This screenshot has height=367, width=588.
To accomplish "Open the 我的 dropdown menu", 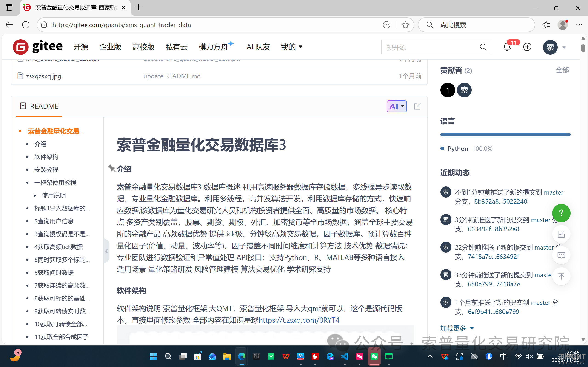I will (291, 47).
